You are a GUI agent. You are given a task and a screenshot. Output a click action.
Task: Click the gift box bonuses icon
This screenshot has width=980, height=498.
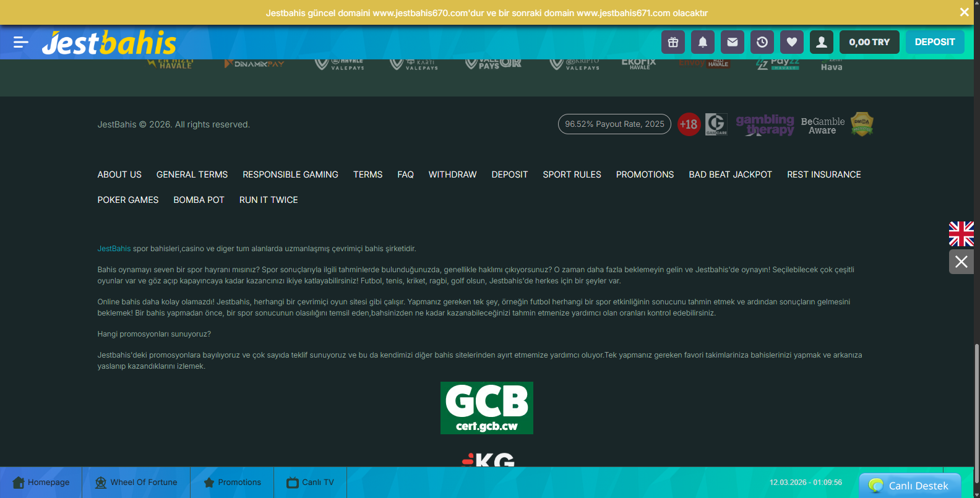coord(673,42)
